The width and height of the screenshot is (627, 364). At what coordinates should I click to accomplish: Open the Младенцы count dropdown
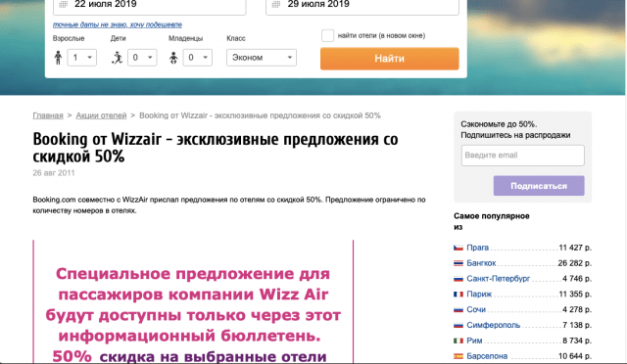pyautogui.click(x=198, y=58)
